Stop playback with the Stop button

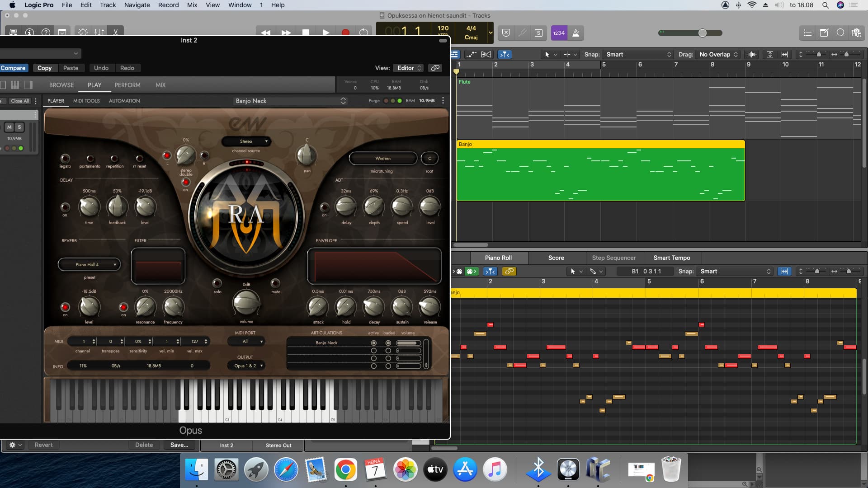[306, 33]
